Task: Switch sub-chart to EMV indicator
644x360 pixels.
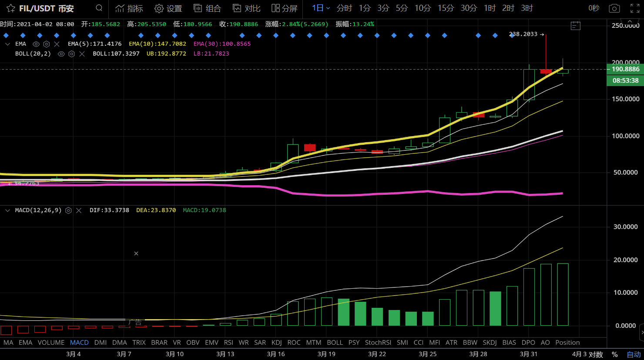Action: [x=212, y=343]
